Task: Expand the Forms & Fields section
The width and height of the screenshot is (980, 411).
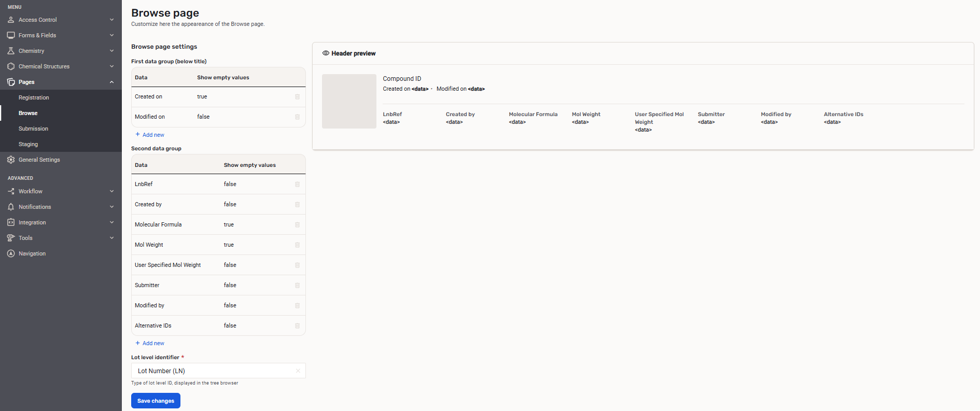Action: 111,35
